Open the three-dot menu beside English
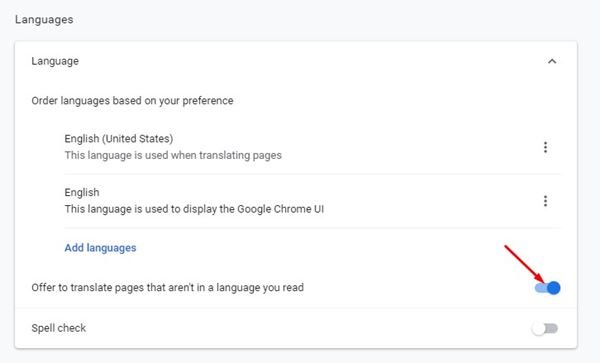The height and width of the screenshot is (363, 600). (545, 201)
